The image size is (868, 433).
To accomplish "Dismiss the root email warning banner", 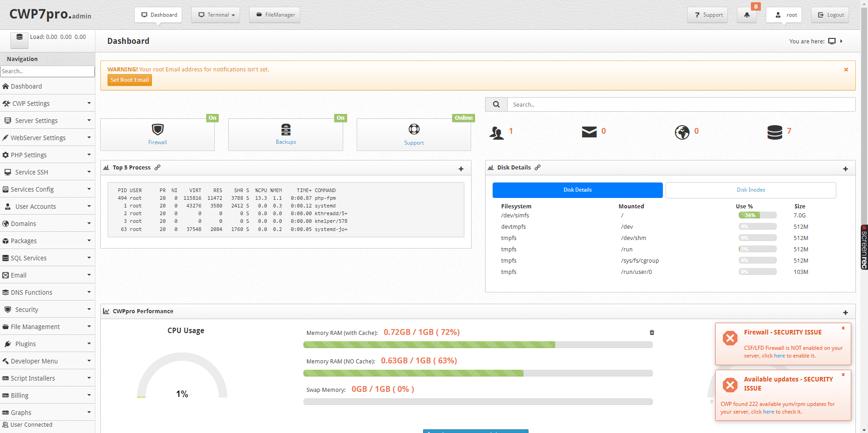I will pyautogui.click(x=846, y=70).
